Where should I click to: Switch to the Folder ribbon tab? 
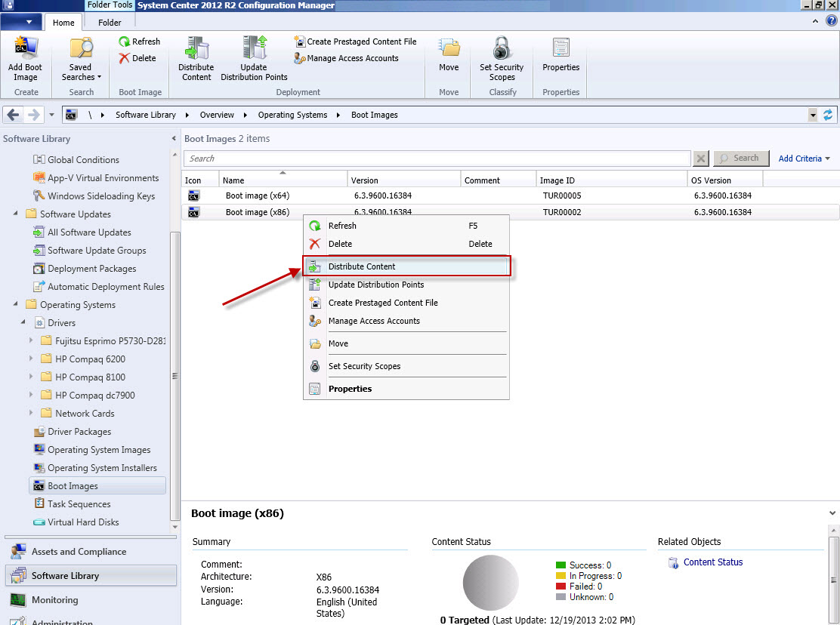(110, 23)
